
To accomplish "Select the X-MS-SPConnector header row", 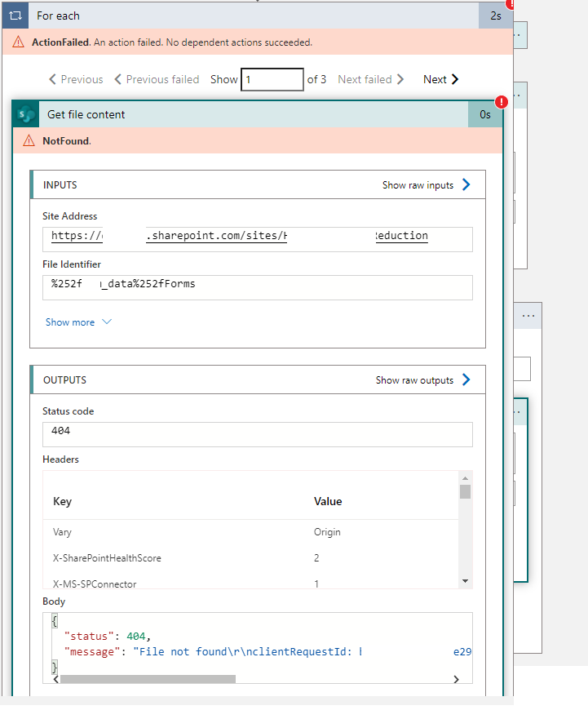I will pyautogui.click(x=250, y=584).
